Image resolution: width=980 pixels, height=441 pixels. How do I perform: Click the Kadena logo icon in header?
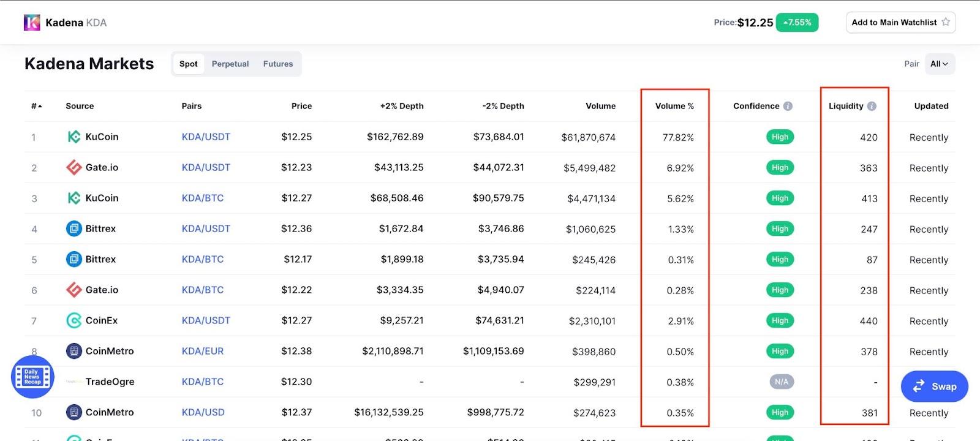(x=32, y=23)
